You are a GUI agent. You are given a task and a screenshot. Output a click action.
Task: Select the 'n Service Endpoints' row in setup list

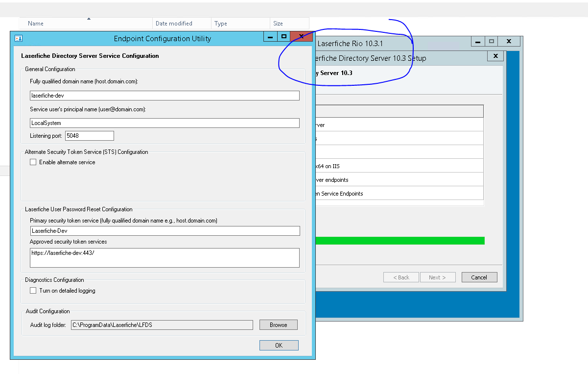point(400,194)
